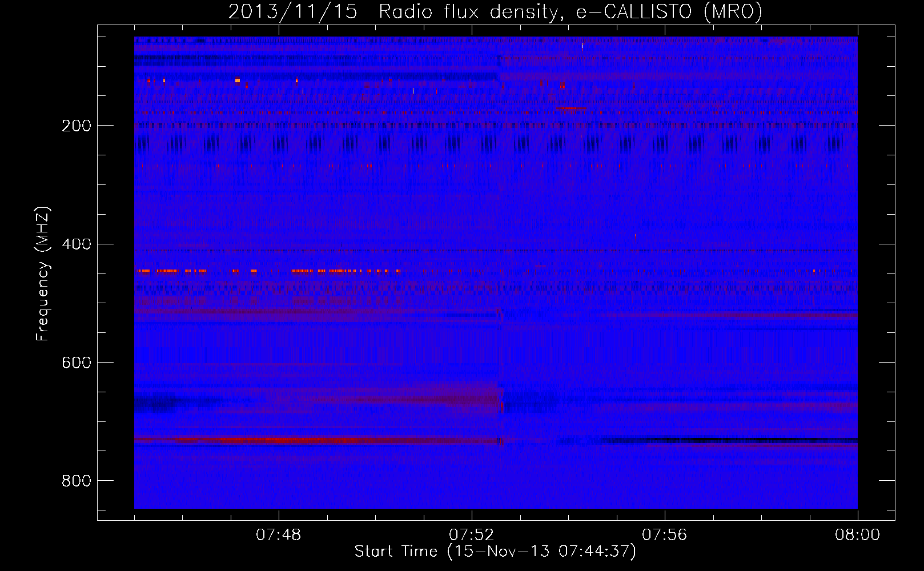924x571 pixels.
Task: Click the short red burst near 170 MHz
Action: tap(571, 108)
